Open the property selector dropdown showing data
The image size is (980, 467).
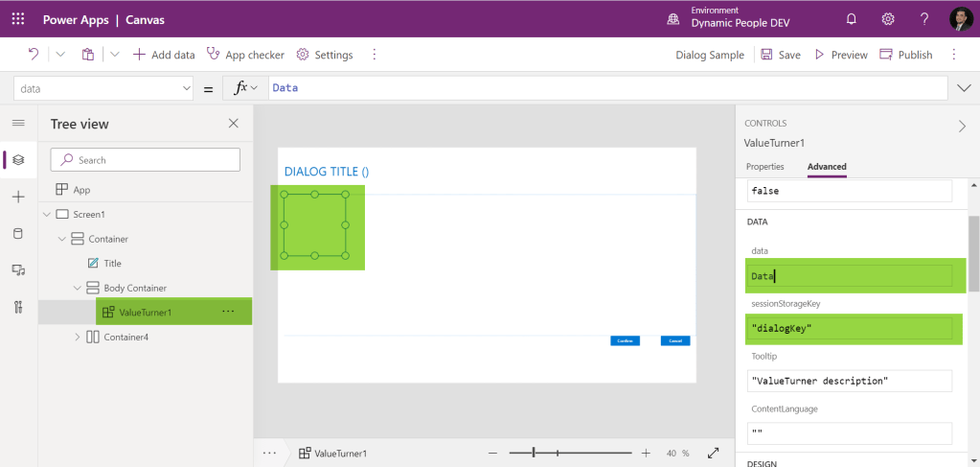[x=103, y=88]
